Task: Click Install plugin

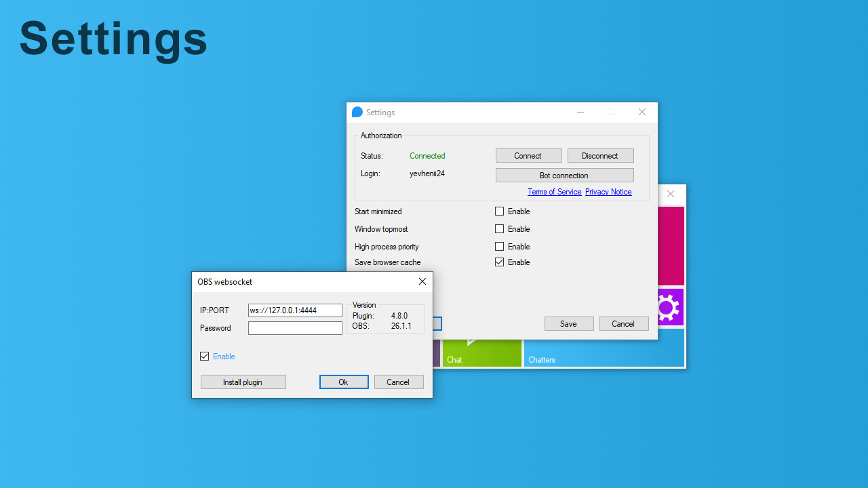Action: (243, 382)
